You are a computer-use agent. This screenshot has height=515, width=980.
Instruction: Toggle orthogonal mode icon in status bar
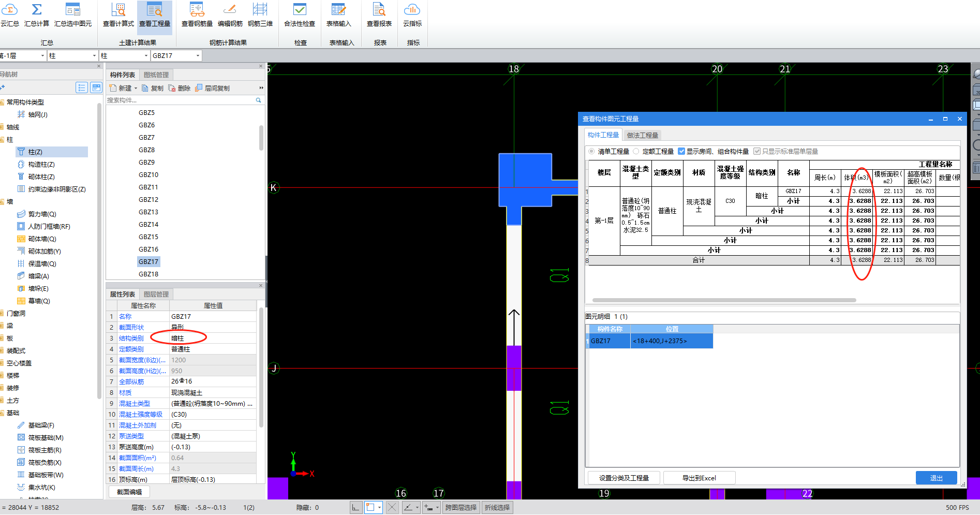point(355,508)
